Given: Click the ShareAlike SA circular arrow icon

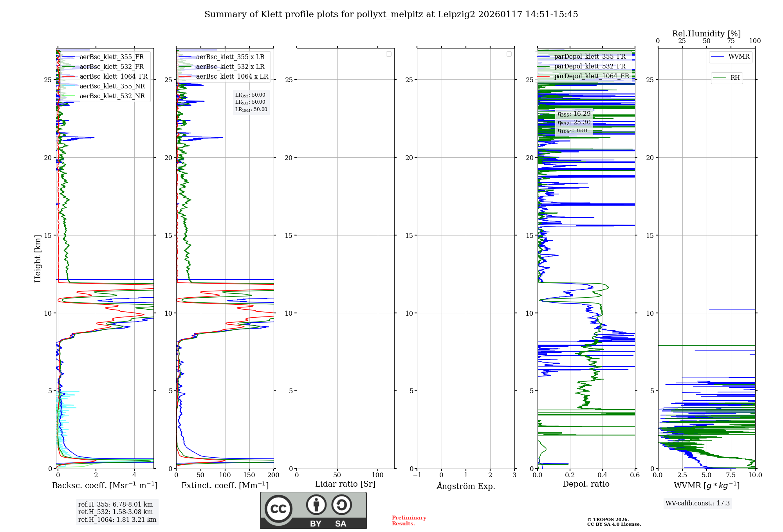Looking at the screenshot, I should tap(341, 505).
